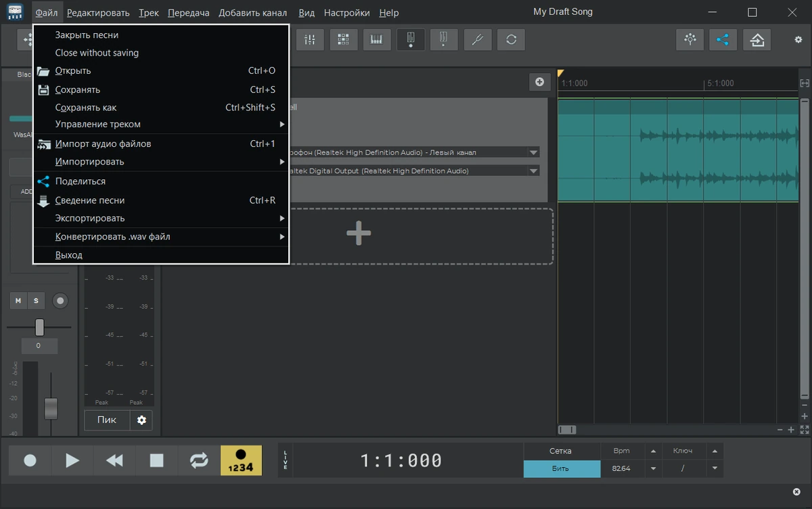Click the circular sync arrows icon
Image resolution: width=812 pixels, height=509 pixels.
(x=511, y=40)
